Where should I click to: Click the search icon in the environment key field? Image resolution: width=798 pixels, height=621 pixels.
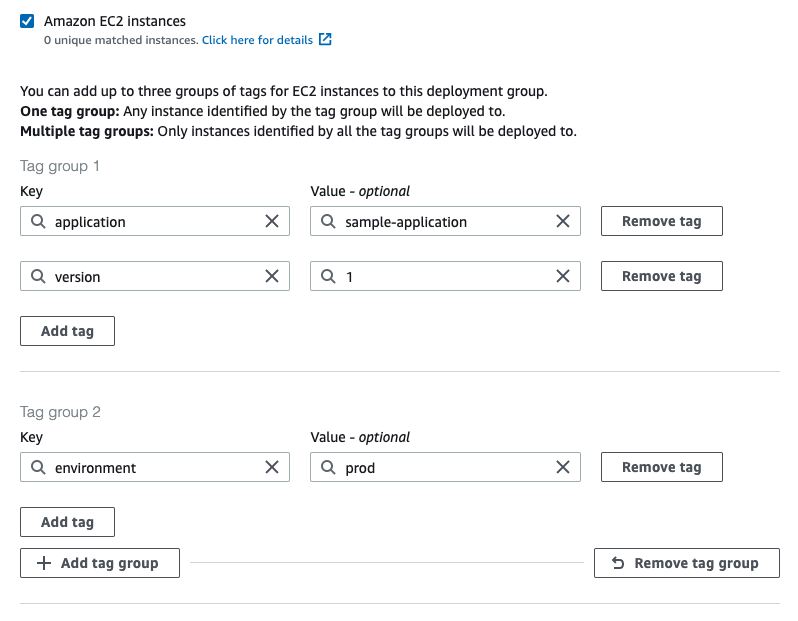point(38,467)
